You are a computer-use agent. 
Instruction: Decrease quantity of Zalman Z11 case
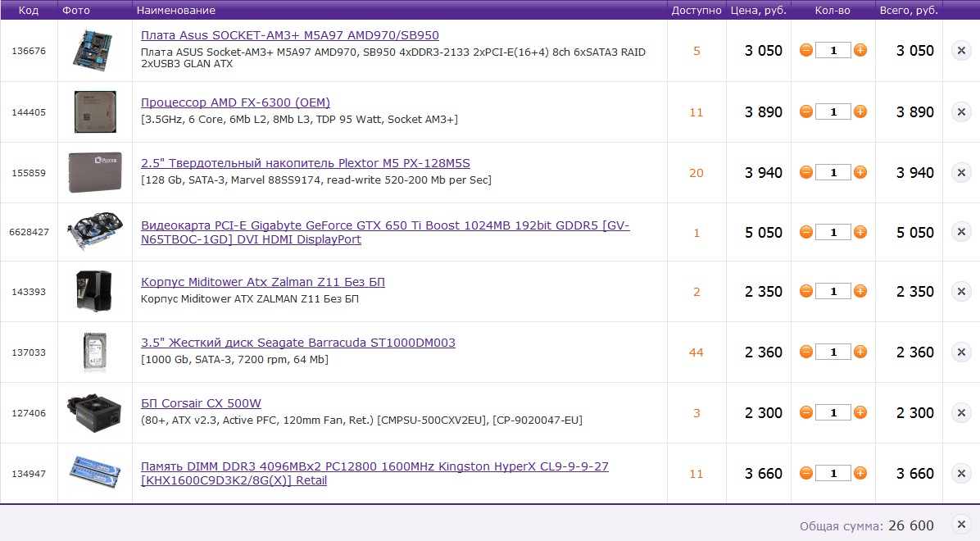tap(805, 292)
